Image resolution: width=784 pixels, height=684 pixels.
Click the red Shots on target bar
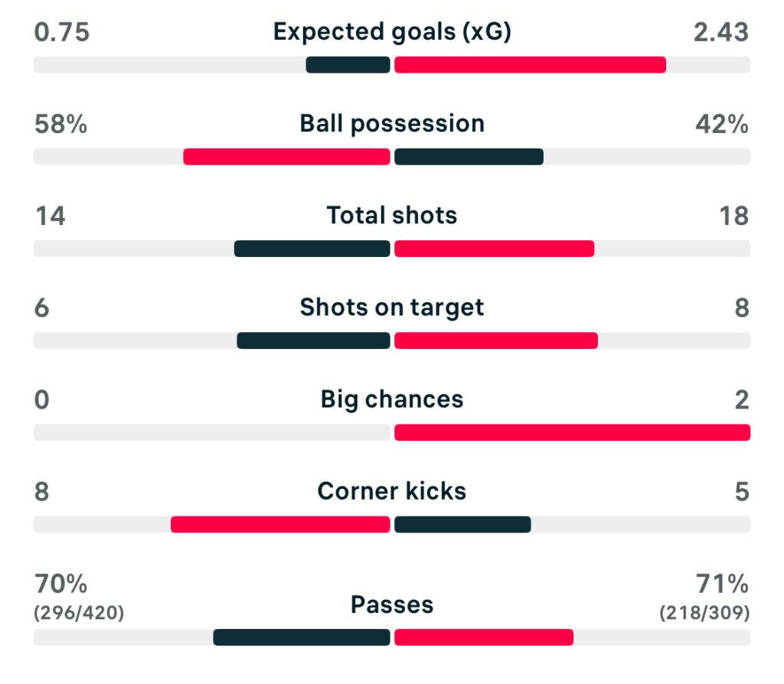point(496,340)
